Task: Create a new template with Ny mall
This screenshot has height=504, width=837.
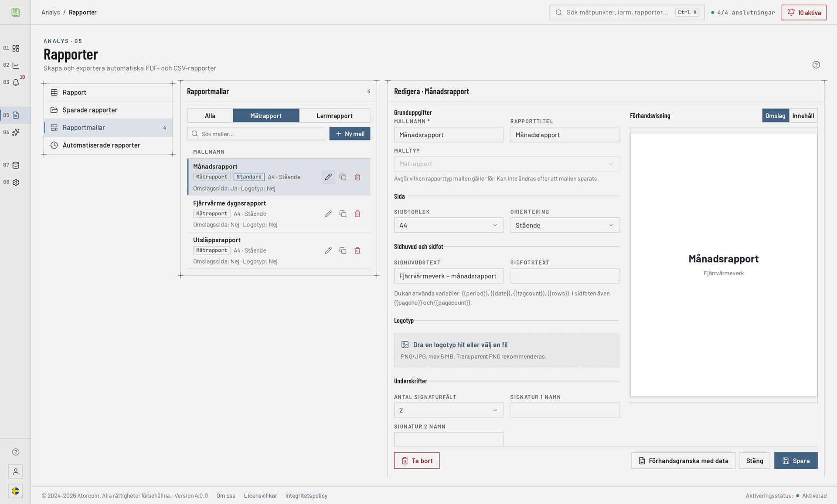Action: [x=350, y=134]
